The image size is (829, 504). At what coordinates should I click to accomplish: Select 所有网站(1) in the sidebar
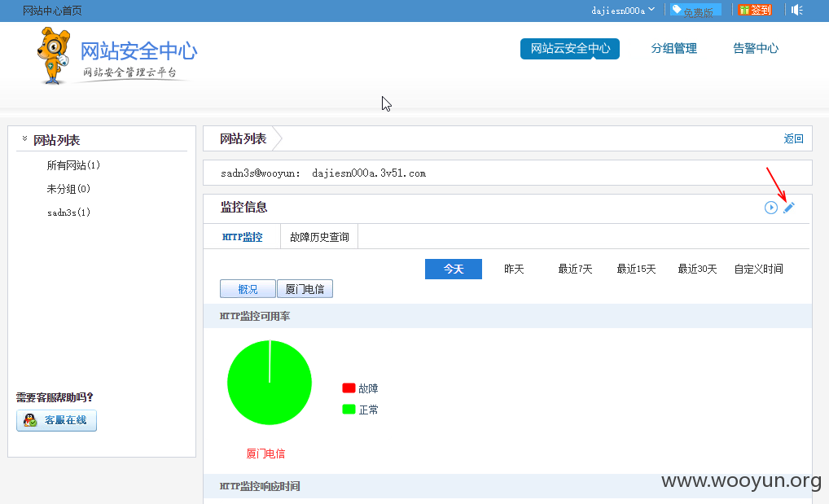[73, 165]
